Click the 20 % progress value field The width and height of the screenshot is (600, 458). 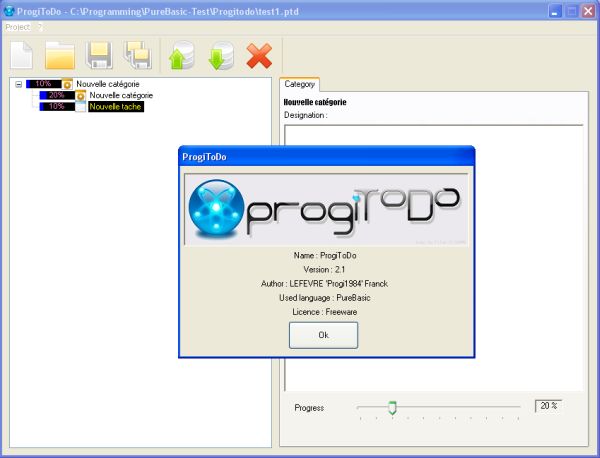point(548,406)
